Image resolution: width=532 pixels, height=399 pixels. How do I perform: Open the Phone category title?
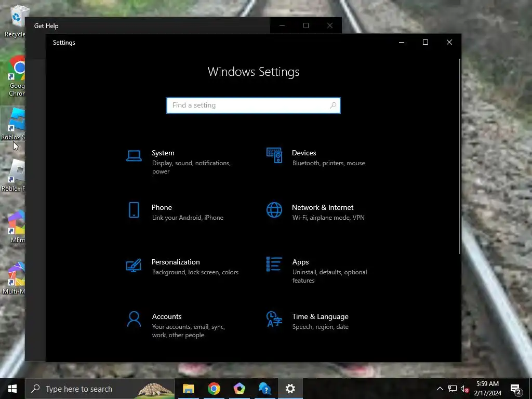point(162,208)
